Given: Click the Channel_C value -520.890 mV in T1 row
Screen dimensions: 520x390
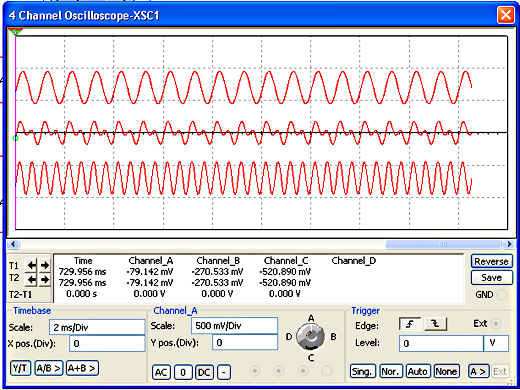Looking at the screenshot, I should click(x=285, y=272).
